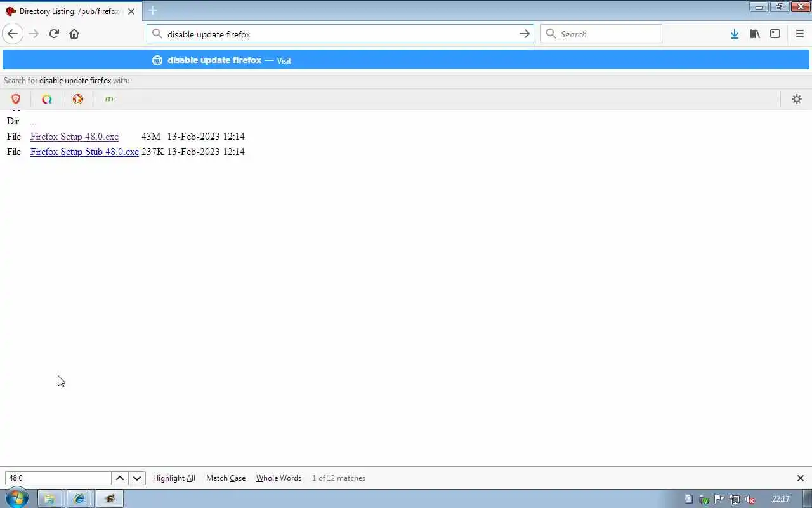
Task: Toggle Match Case in find bar
Action: click(x=226, y=478)
